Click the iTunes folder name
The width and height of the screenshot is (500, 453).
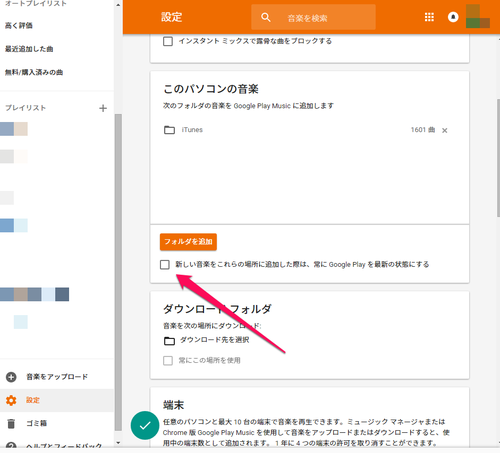(192, 130)
